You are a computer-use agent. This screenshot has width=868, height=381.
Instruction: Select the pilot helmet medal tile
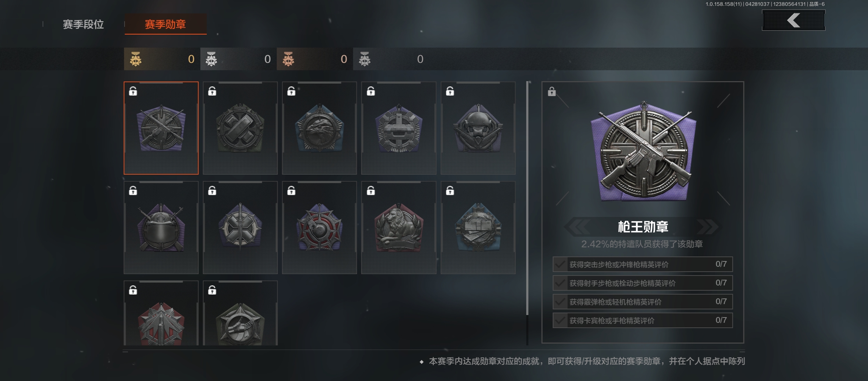pos(478,128)
